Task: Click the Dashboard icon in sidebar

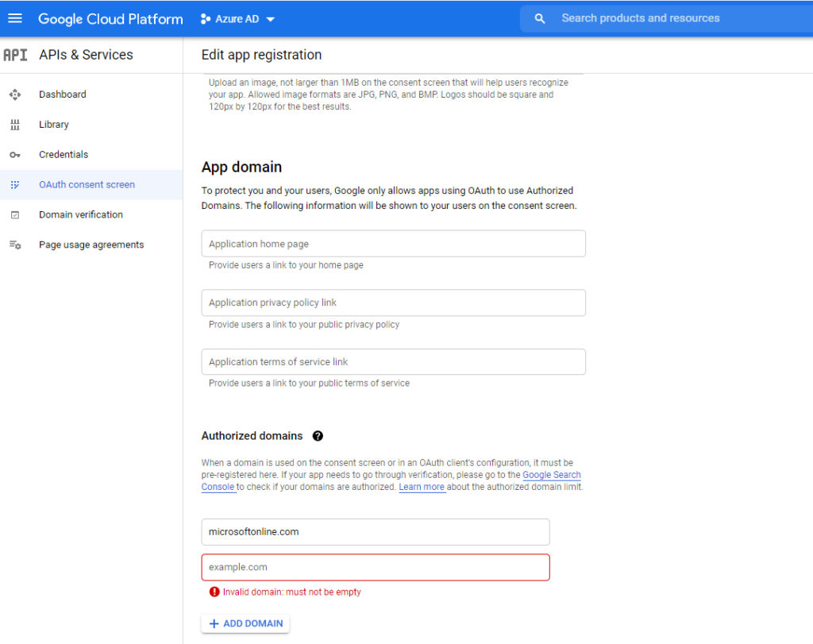Action: point(15,94)
